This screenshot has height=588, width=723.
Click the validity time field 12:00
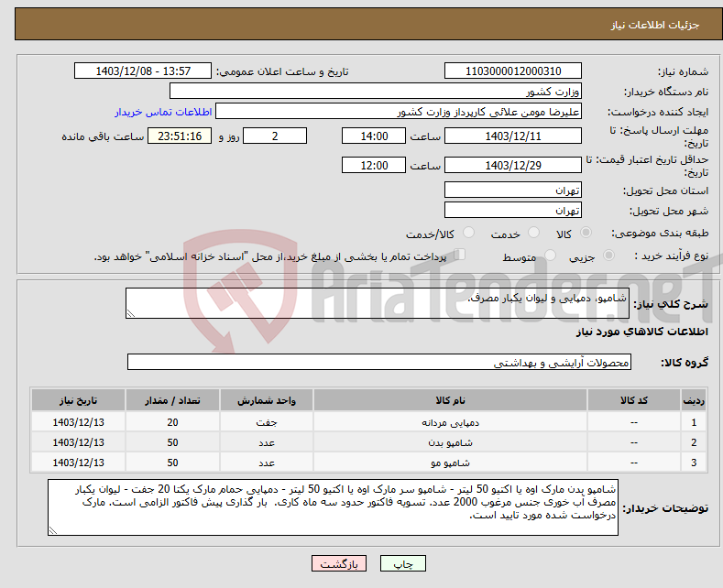pyautogui.click(x=374, y=165)
